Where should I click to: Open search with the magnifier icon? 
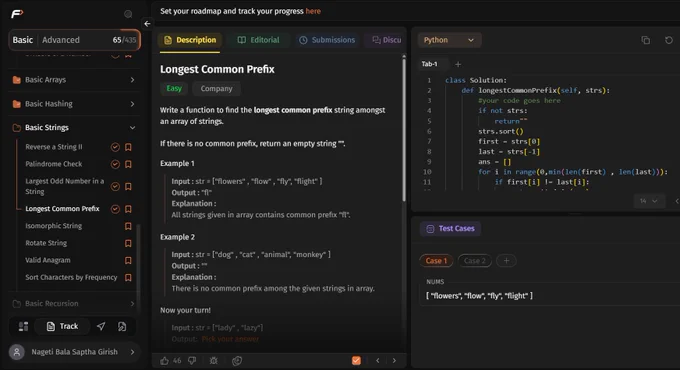click(128, 14)
